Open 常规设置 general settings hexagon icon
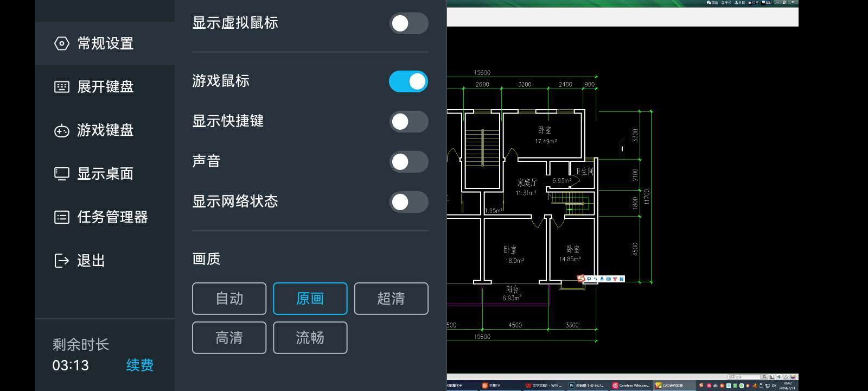The height and width of the screenshot is (391, 868). (62, 43)
